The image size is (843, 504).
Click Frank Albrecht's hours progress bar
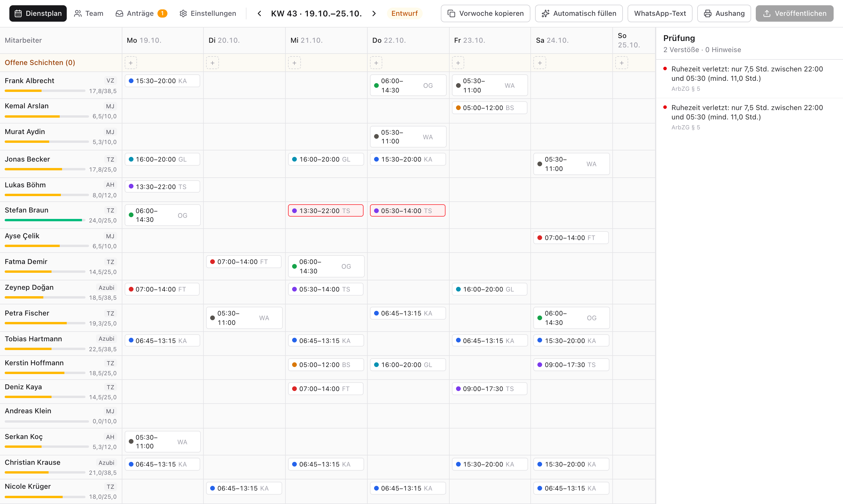point(45,91)
